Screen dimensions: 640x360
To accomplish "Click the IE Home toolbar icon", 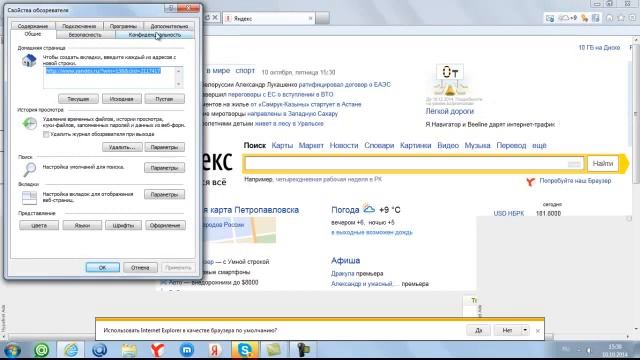I will tap(609, 18).
